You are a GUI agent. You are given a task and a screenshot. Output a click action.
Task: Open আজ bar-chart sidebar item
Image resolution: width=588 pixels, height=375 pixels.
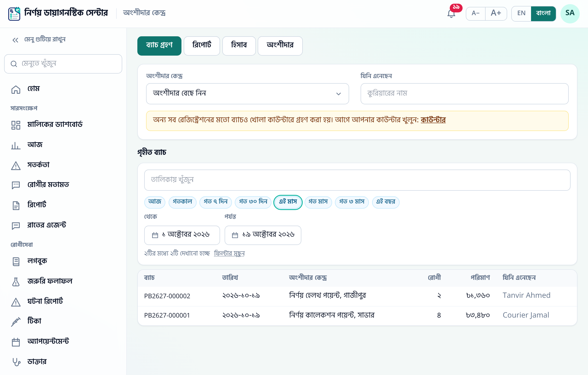[63, 145]
